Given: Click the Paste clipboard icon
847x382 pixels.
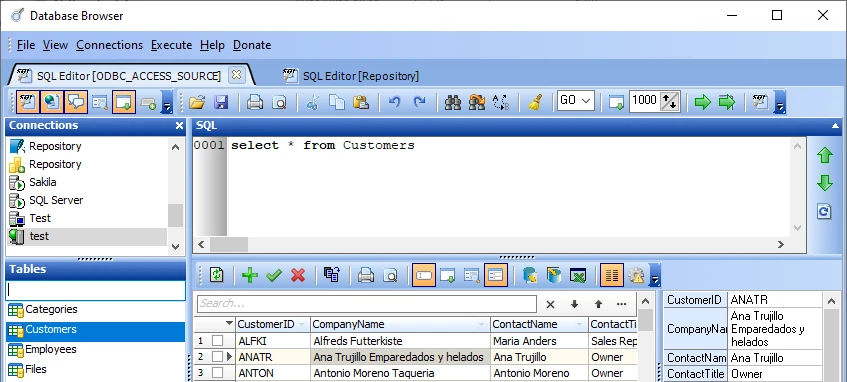Looking at the screenshot, I should tap(361, 102).
